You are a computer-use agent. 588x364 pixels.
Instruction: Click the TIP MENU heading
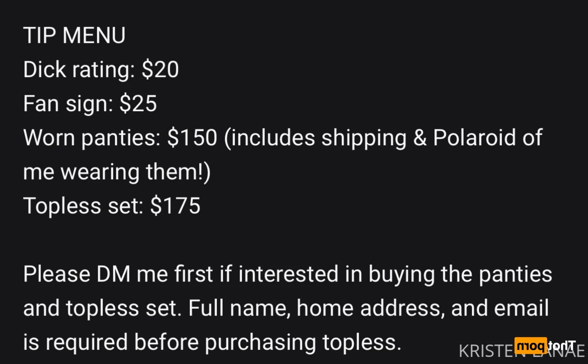74,35
